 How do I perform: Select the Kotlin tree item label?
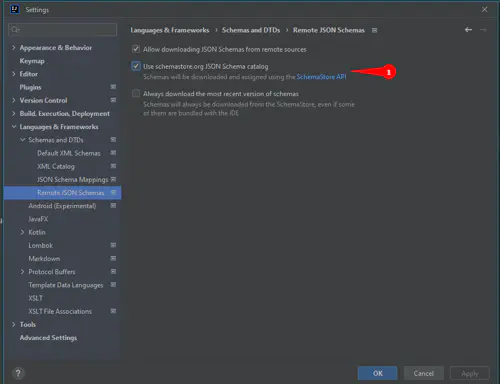[37, 232]
